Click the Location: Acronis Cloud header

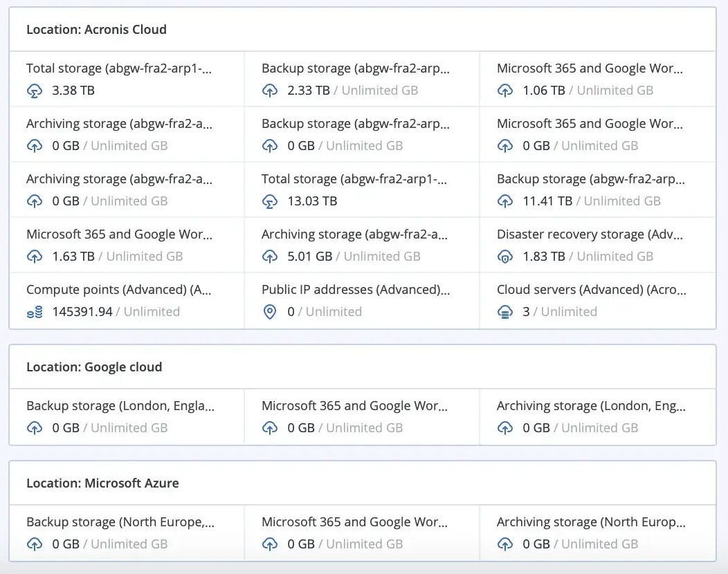96,30
